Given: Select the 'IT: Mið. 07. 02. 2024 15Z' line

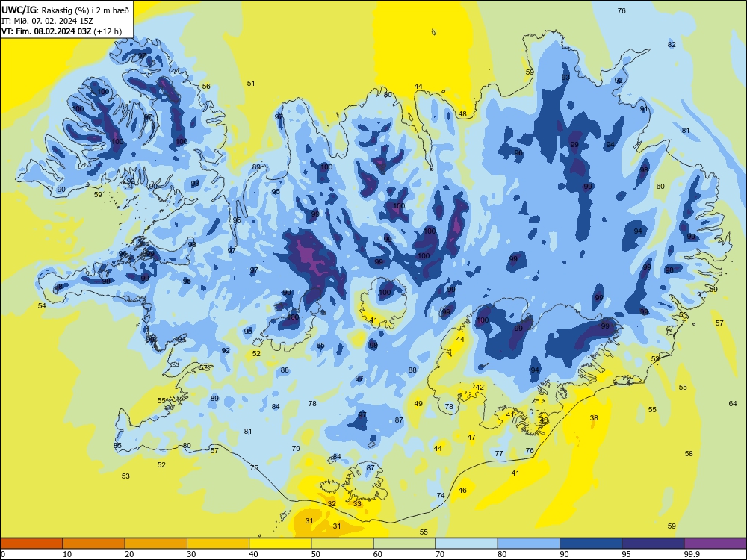Looking at the screenshot, I should (x=47, y=21).
